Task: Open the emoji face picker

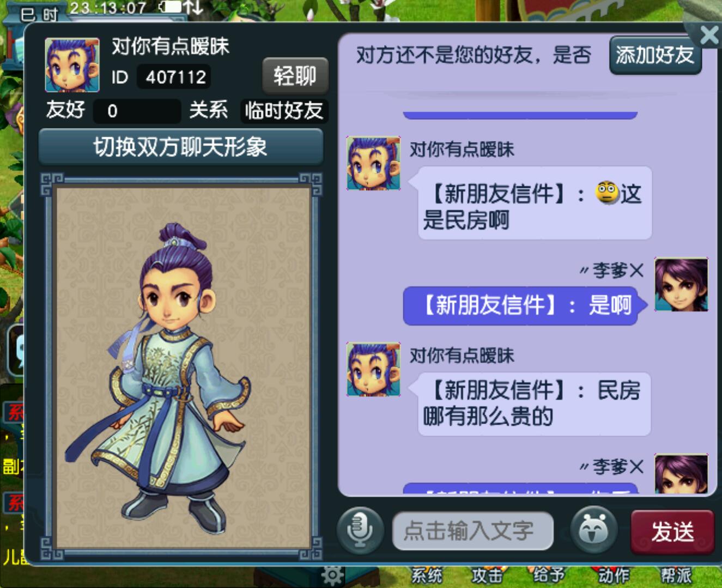Action: [x=594, y=529]
